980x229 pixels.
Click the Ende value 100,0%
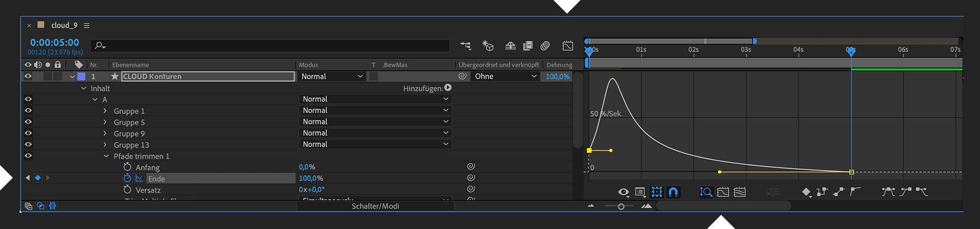pos(311,178)
